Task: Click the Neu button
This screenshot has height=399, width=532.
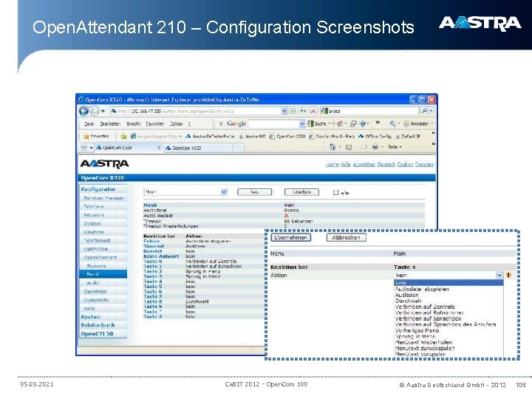Action: (254, 192)
